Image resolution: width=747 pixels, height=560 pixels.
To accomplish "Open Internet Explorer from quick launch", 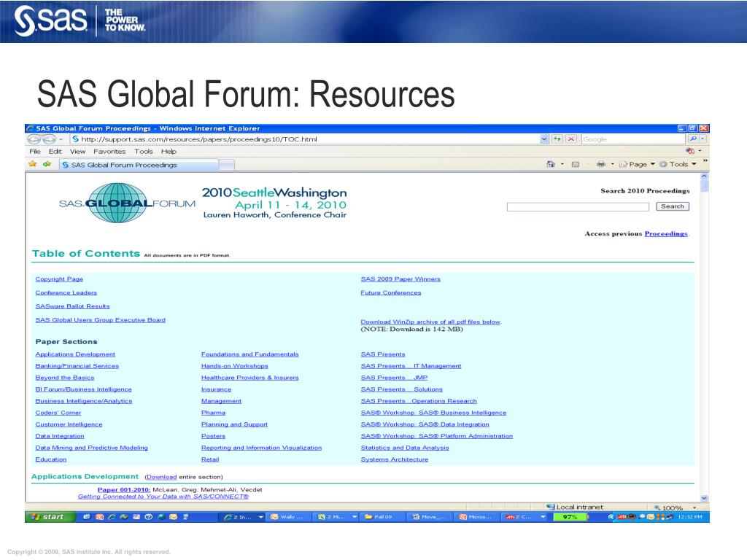I will [112, 517].
